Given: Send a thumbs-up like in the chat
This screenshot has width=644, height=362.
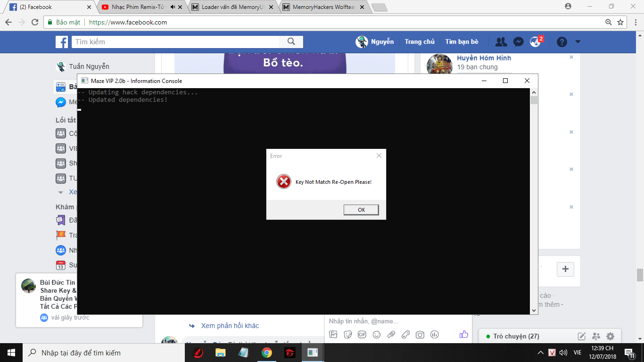Looking at the screenshot, I should click(464, 334).
